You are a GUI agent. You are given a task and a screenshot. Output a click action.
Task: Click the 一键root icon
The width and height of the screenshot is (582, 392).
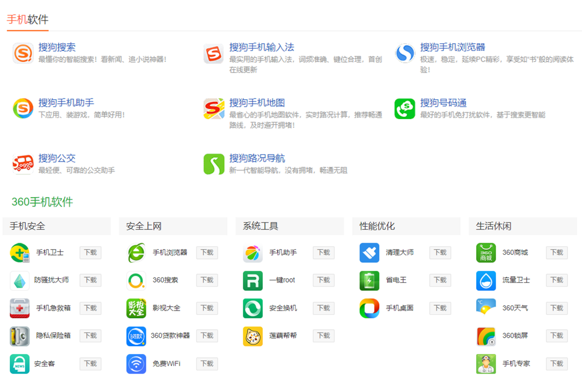[253, 280]
